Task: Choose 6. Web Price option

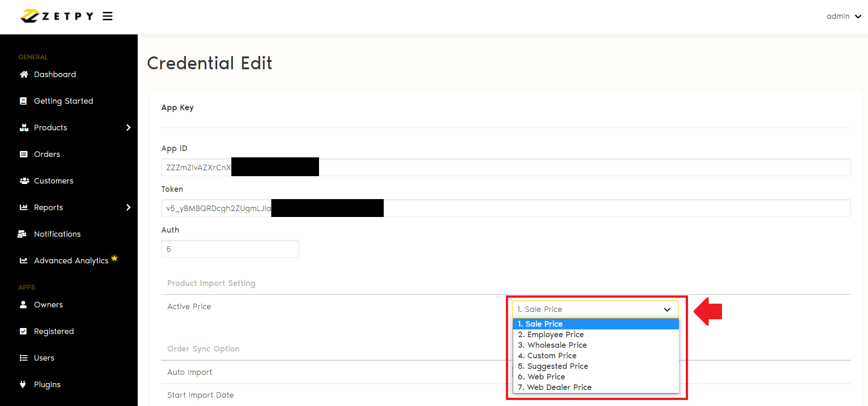Action: pyautogui.click(x=596, y=377)
